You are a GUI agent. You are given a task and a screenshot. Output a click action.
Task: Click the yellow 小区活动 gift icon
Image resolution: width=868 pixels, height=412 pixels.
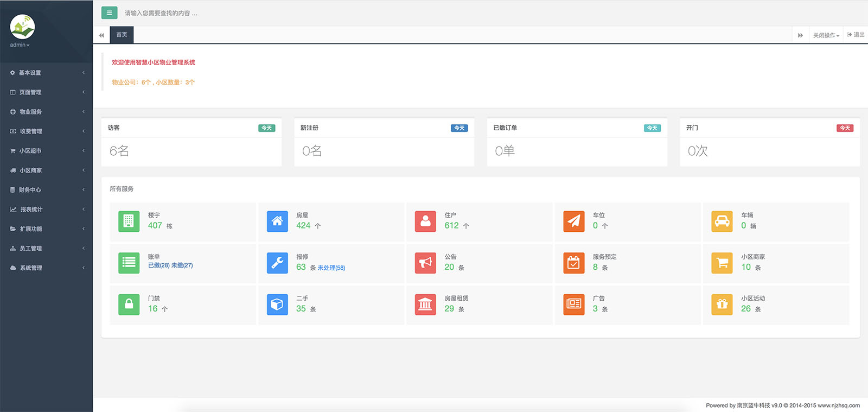(722, 305)
